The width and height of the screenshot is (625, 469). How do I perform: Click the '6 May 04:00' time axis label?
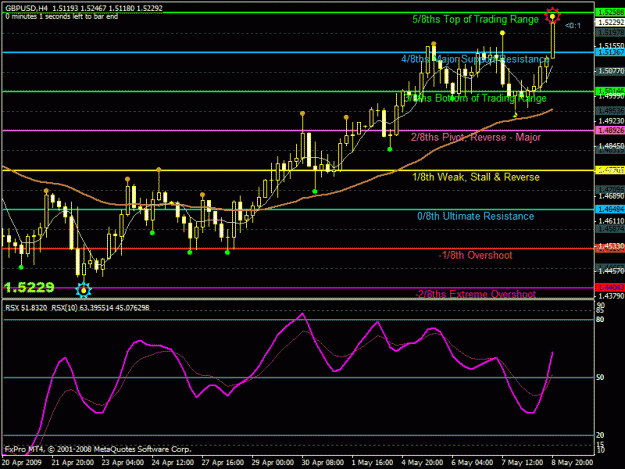[x=472, y=463]
